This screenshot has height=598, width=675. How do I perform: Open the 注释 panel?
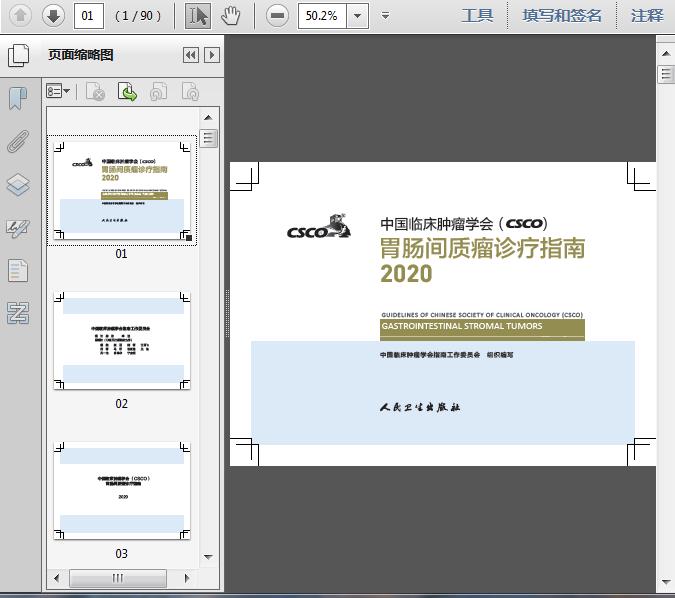pyautogui.click(x=647, y=16)
